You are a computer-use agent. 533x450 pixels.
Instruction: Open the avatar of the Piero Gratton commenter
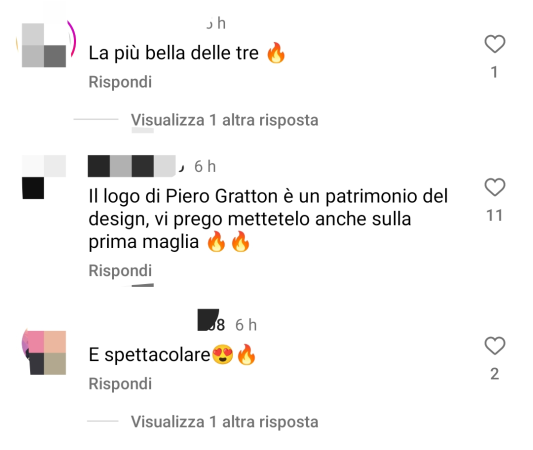coord(44,177)
